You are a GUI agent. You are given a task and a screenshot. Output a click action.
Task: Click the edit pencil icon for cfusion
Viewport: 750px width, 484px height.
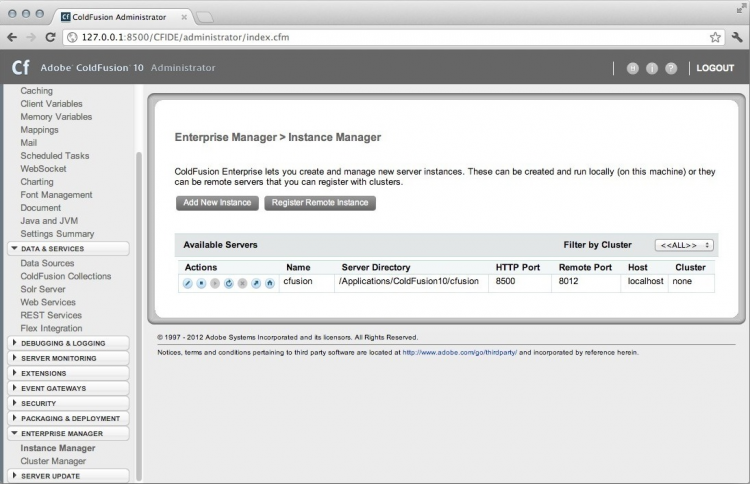tap(188, 284)
